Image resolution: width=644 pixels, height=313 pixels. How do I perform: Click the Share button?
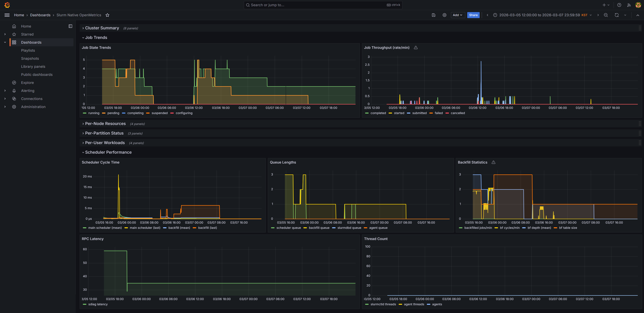[x=473, y=15]
